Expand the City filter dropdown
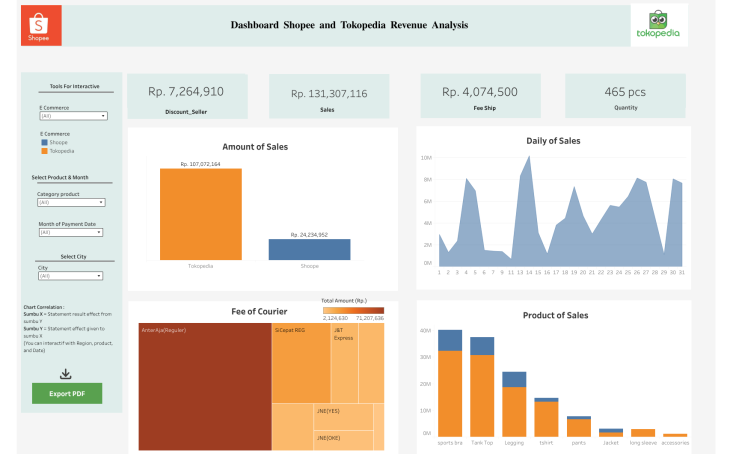 point(73,276)
